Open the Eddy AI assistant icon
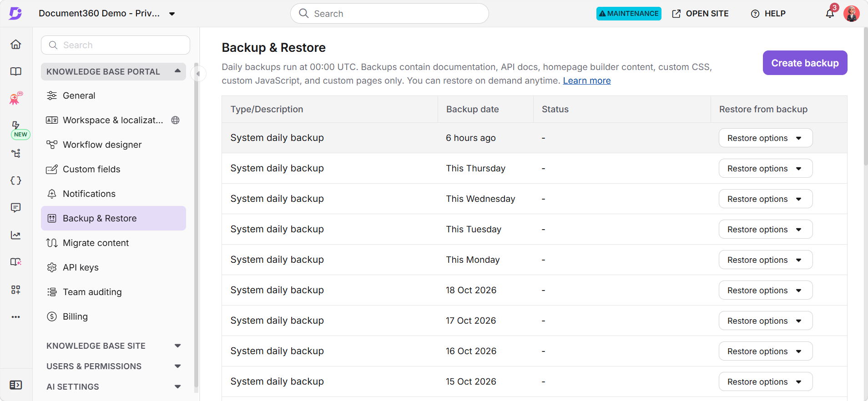 (16, 98)
